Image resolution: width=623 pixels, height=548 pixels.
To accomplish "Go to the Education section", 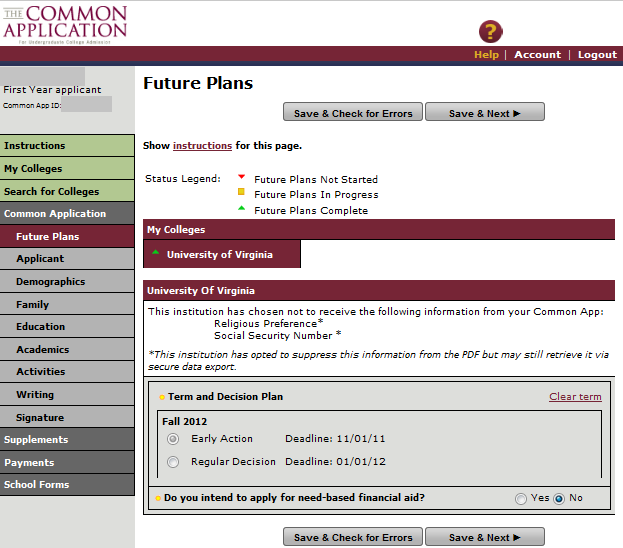I will click(x=67, y=326).
